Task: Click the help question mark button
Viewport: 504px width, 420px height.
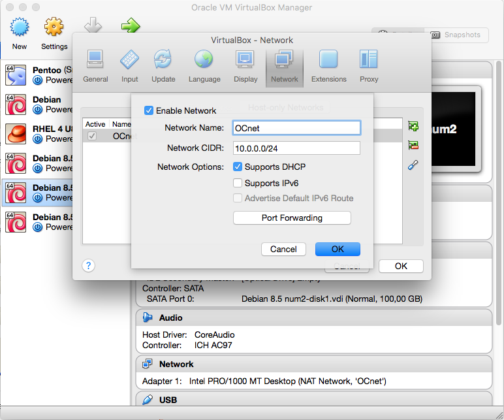Action: point(88,266)
